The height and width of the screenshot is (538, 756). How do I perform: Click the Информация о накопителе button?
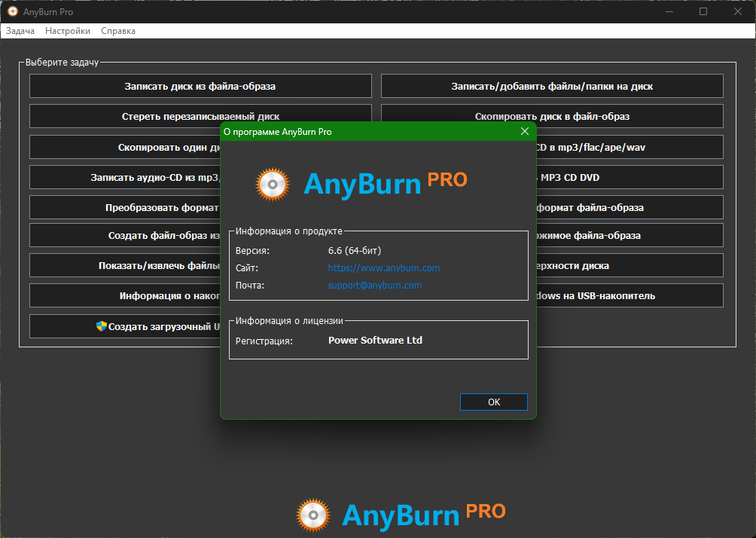pyautogui.click(x=125, y=296)
